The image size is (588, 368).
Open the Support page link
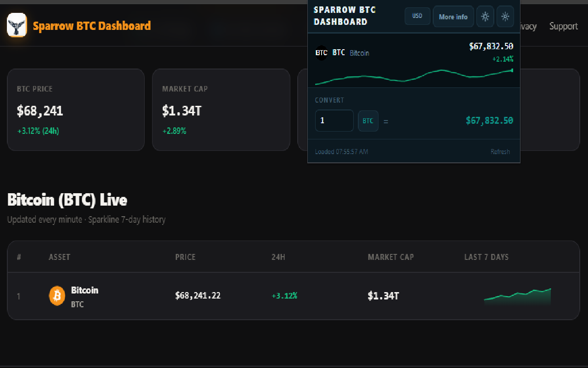(563, 26)
